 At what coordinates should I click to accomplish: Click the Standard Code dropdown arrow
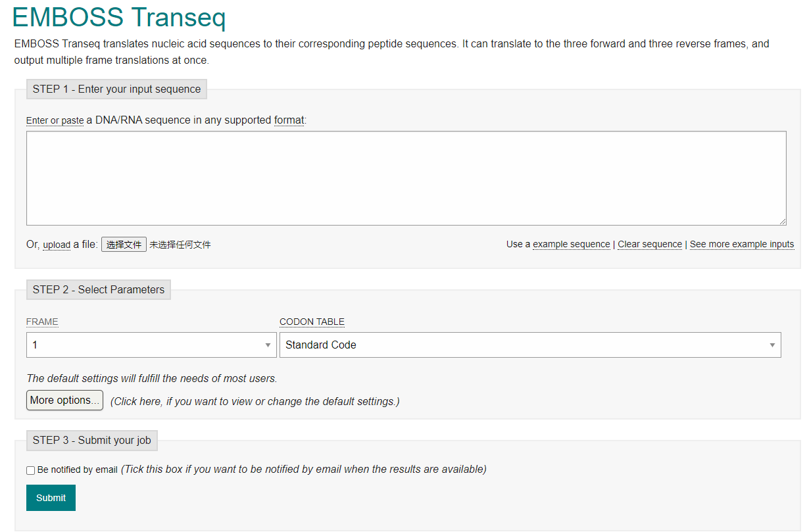pyautogui.click(x=772, y=345)
